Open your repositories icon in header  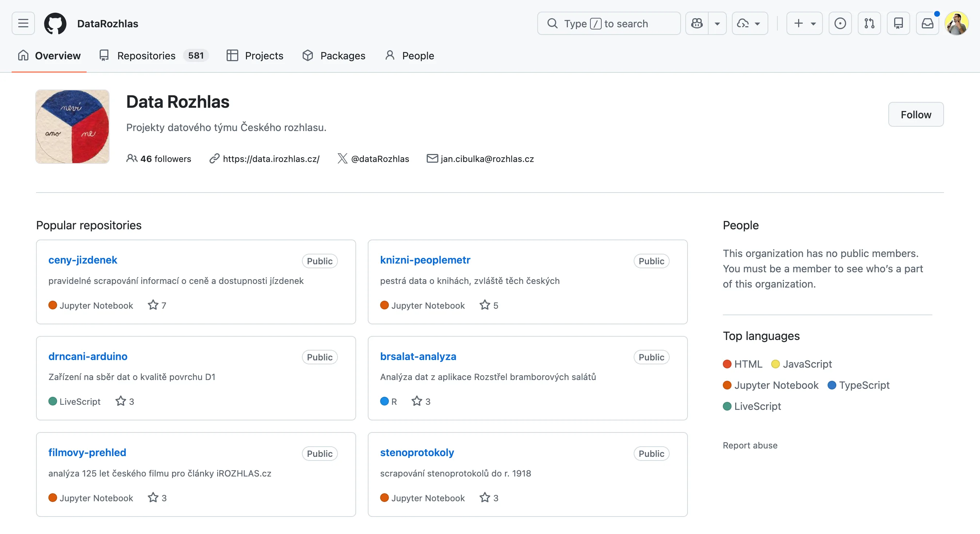(x=898, y=23)
